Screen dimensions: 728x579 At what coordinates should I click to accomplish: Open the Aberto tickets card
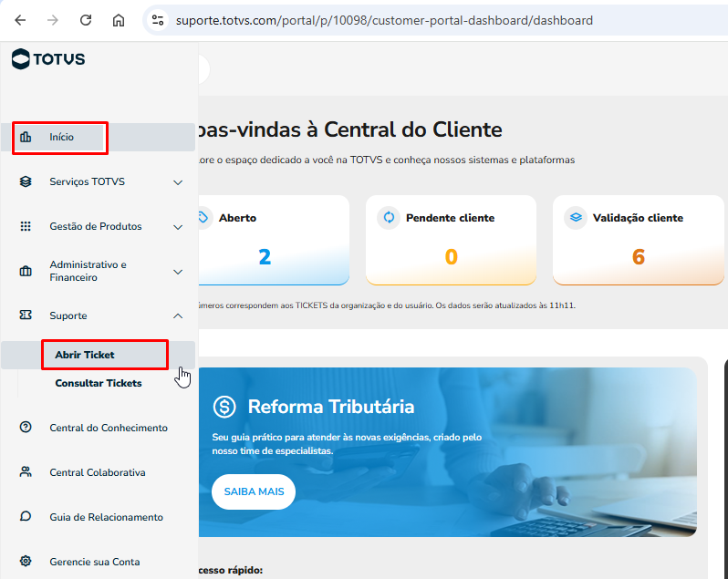[x=274, y=240]
